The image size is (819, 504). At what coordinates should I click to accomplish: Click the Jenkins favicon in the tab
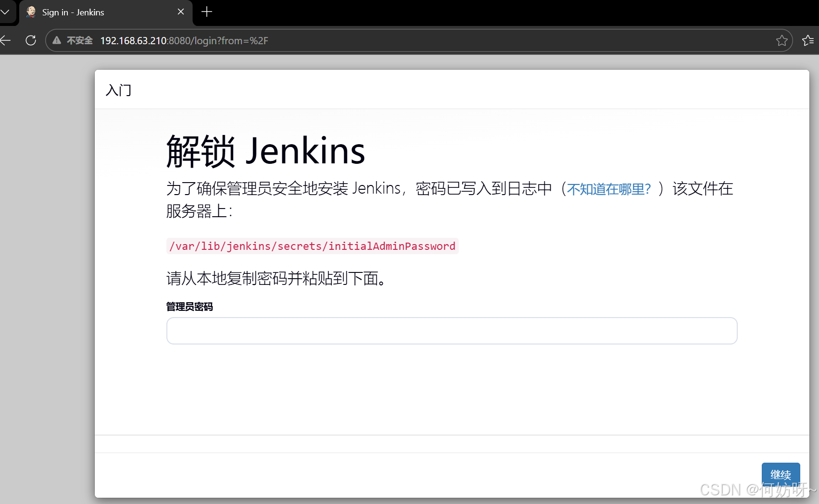[x=31, y=12]
